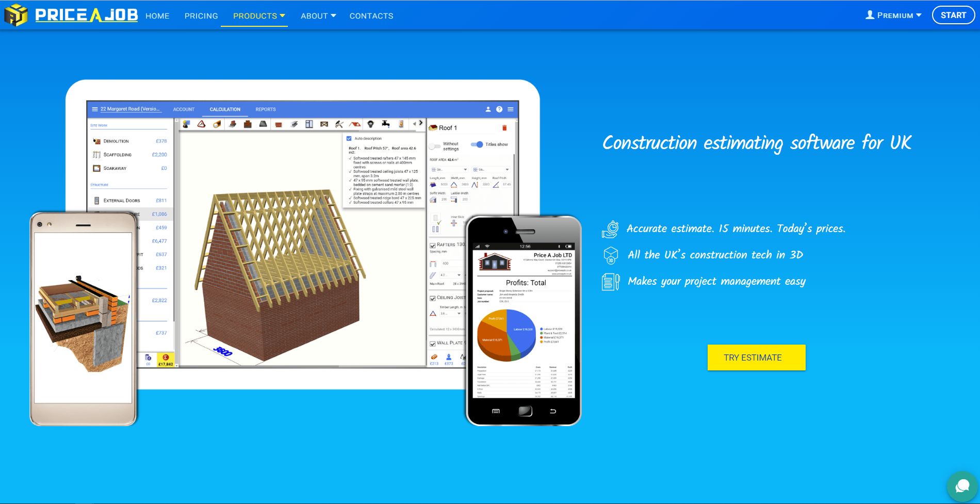Click the 3D cube icon

point(611,255)
